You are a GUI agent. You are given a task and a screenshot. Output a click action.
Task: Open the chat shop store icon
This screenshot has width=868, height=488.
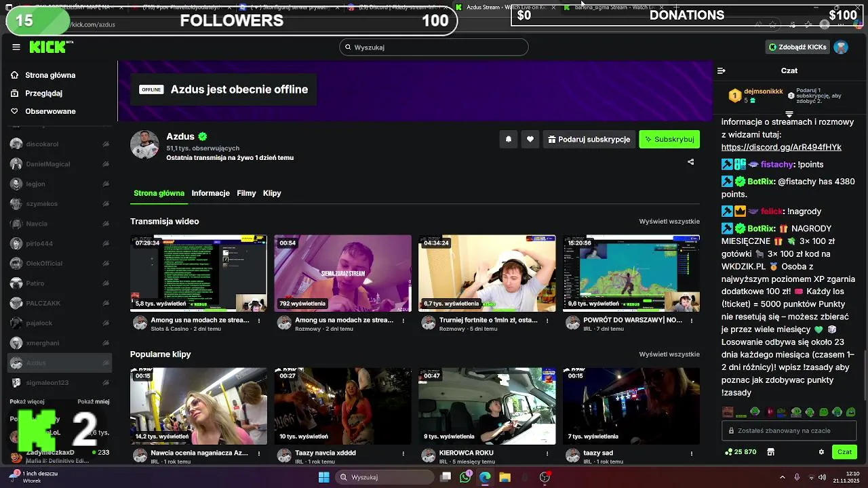tap(770, 452)
